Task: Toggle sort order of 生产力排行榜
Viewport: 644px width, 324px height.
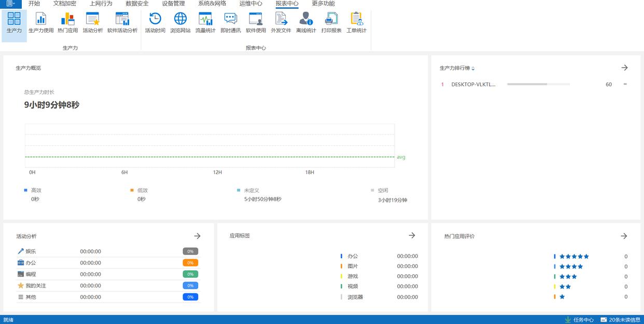Action: pyautogui.click(x=473, y=68)
